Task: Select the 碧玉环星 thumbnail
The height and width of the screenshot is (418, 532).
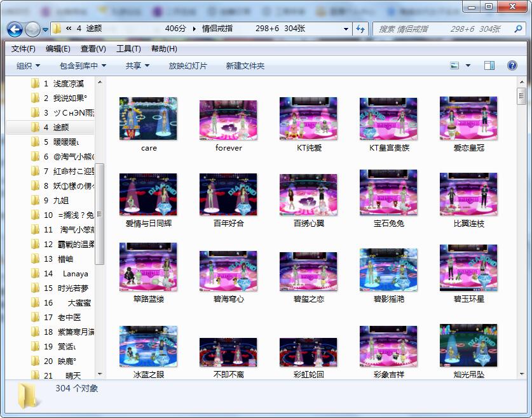Action: [x=468, y=268]
